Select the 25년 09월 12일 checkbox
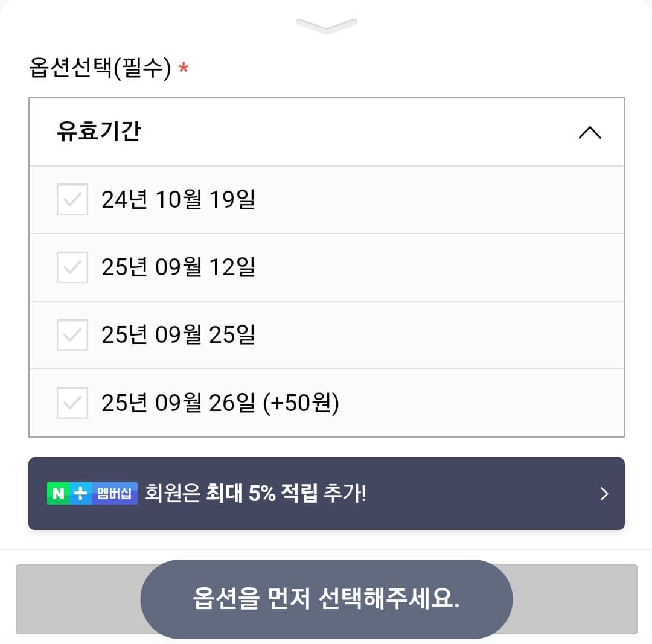Image resolution: width=652 pixels, height=644 pixels. 72,267
